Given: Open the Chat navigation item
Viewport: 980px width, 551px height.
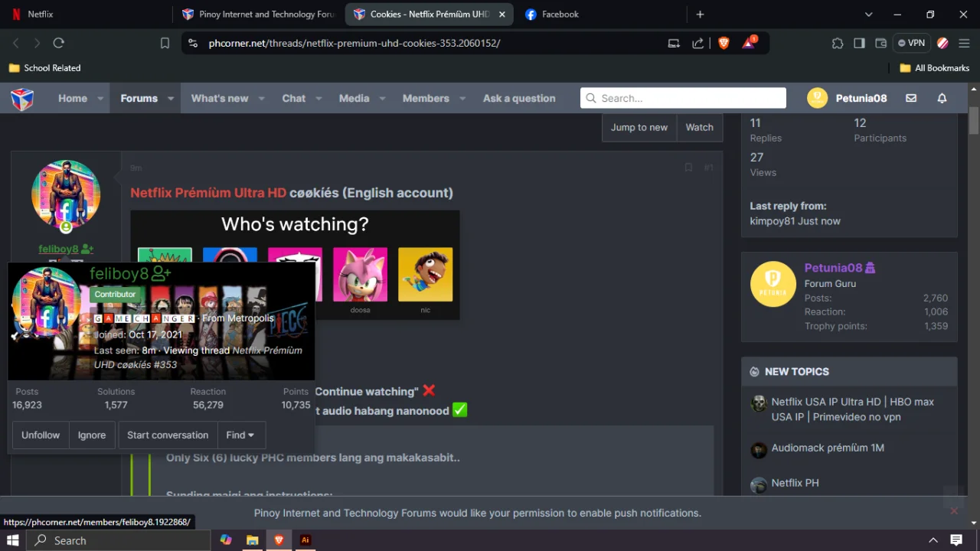Looking at the screenshot, I should (294, 99).
